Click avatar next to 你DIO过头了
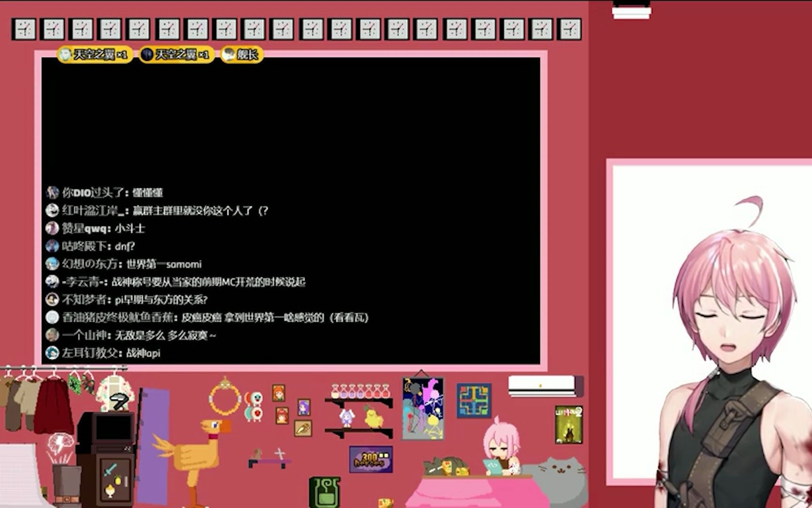The height and width of the screenshot is (508, 812). pos(52,192)
